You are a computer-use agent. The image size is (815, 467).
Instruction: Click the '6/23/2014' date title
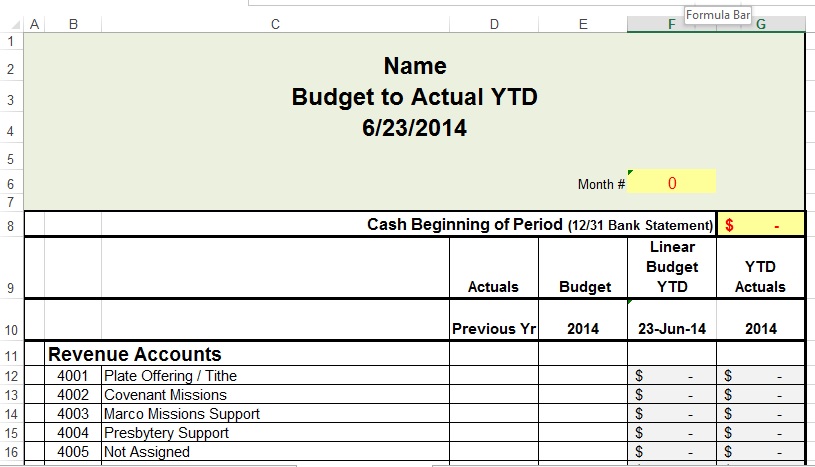[414, 128]
